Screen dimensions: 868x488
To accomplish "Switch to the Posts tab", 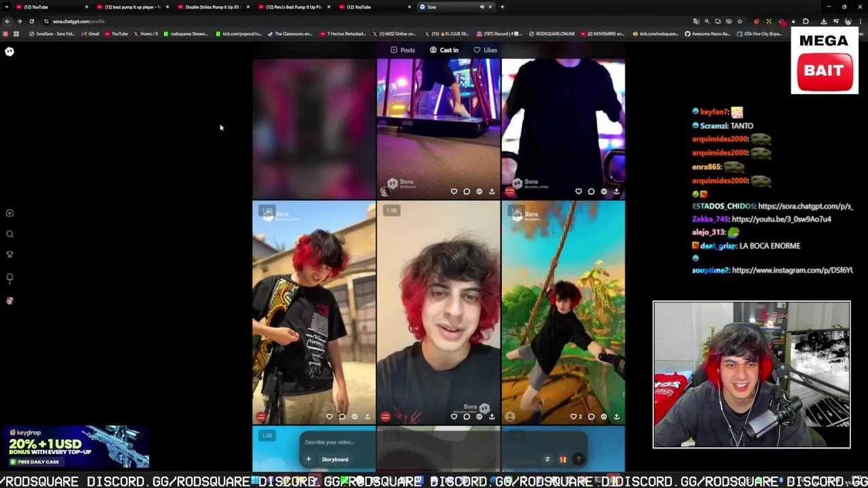I will click(403, 50).
